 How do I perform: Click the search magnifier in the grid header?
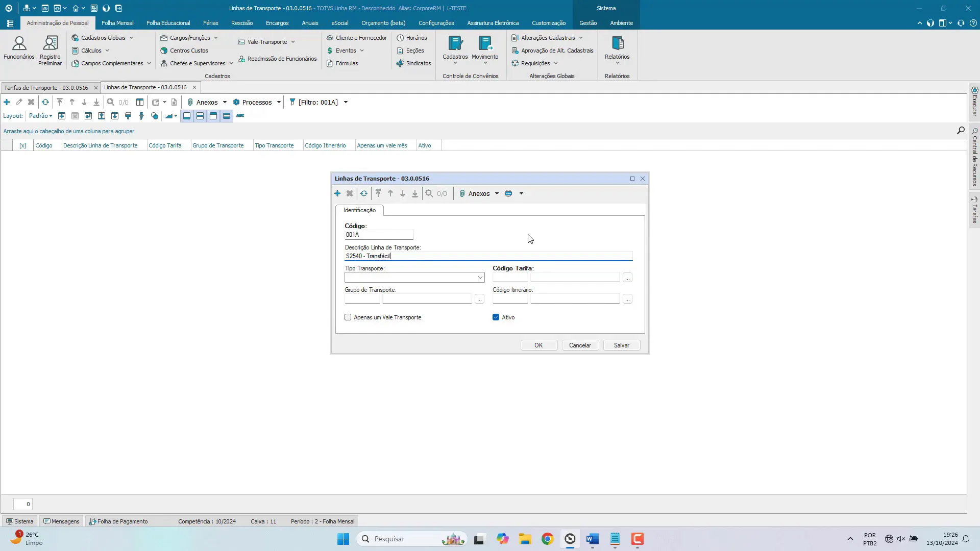pos(961,131)
